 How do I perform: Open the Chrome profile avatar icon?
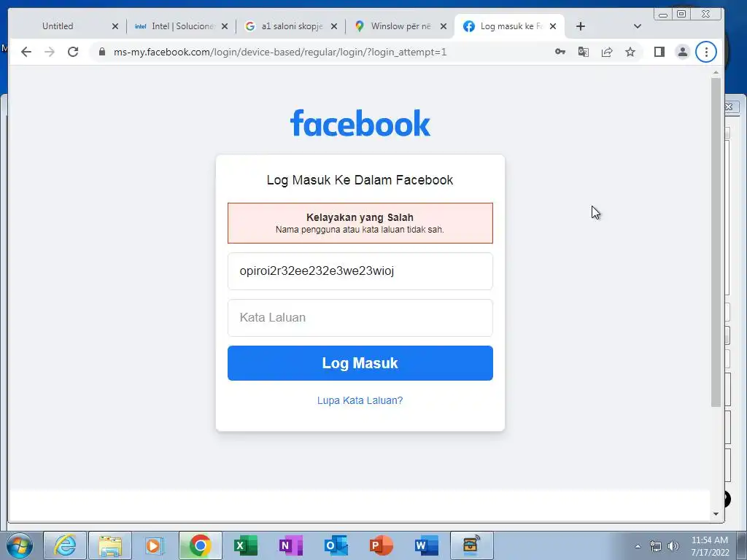coord(683,52)
